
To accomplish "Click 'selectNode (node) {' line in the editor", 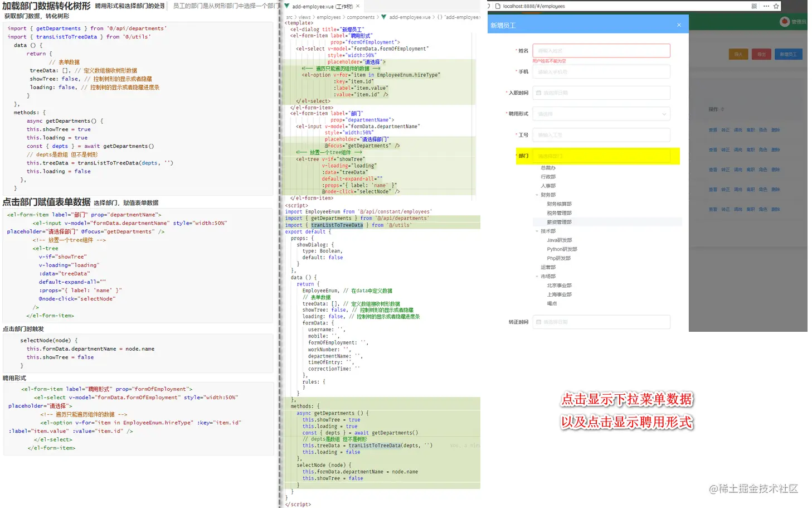I will click(x=324, y=465).
